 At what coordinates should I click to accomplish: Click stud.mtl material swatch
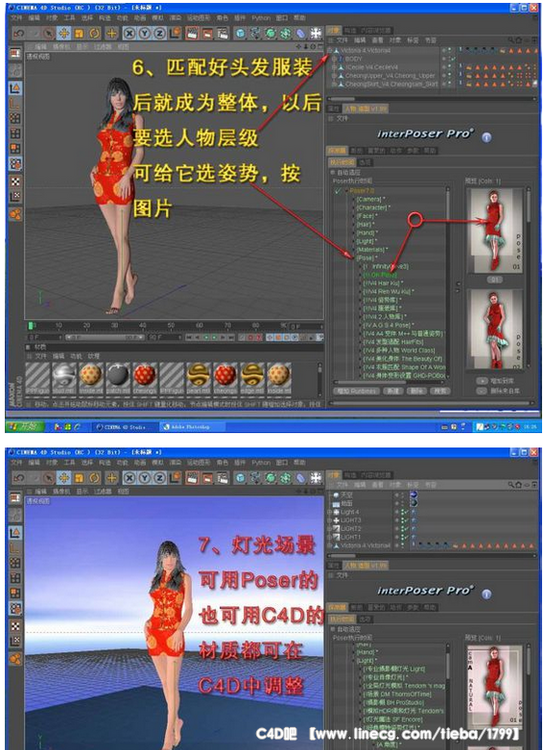coord(64,376)
